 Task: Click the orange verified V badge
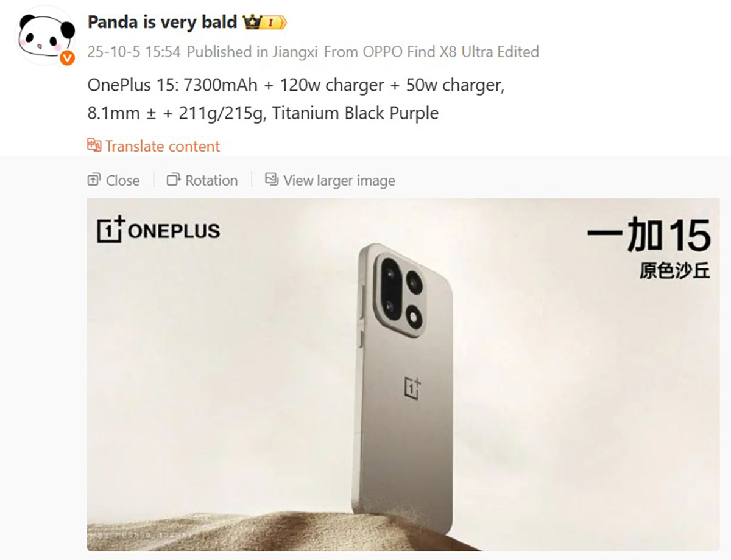point(67,57)
